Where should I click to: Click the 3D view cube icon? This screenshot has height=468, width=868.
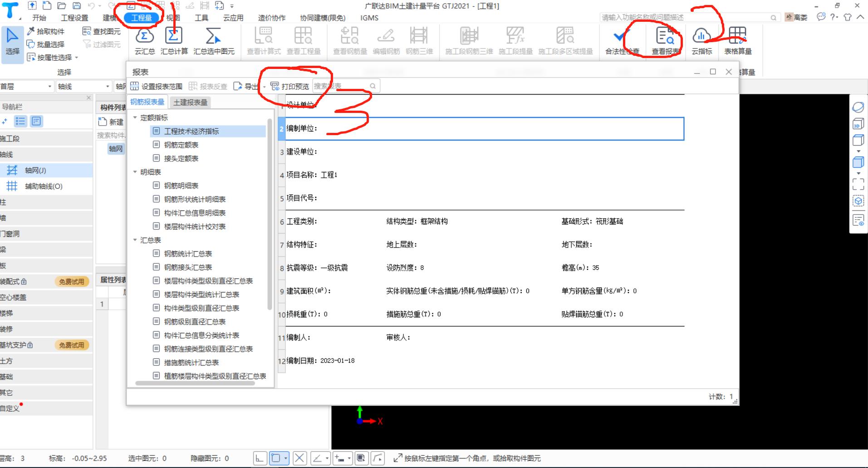click(x=858, y=124)
